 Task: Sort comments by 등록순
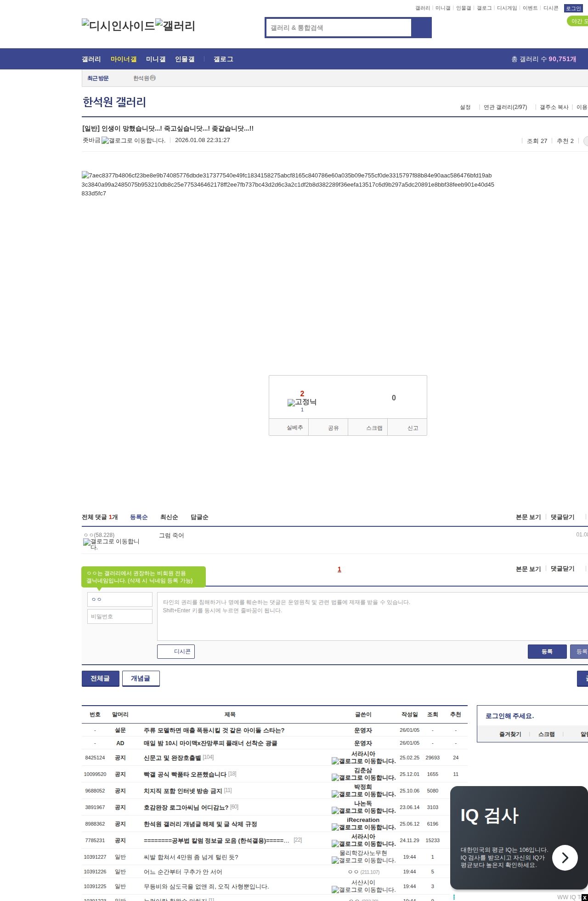[139, 517]
